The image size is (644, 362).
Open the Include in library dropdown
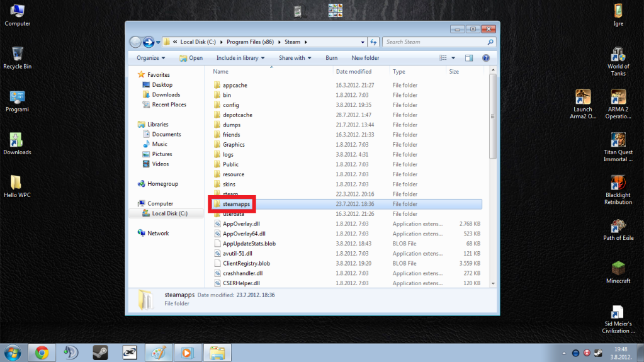pos(240,58)
